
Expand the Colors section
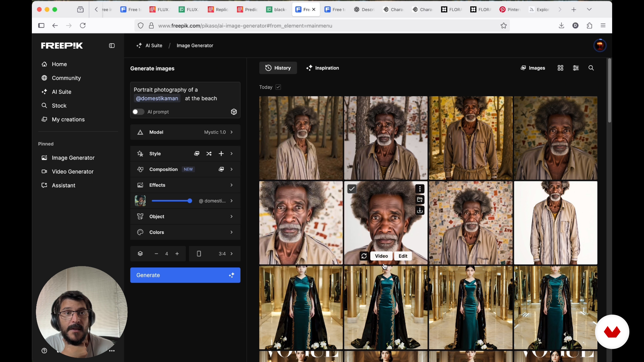point(185,232)
